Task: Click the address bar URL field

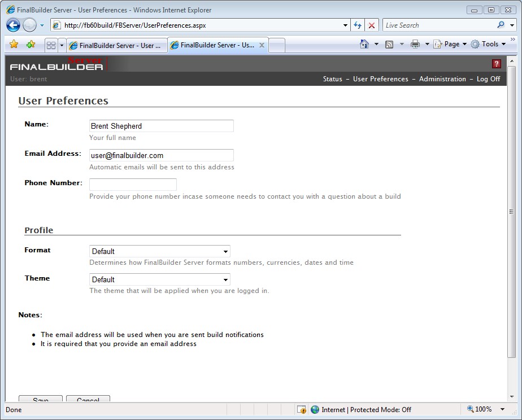Action: (x=201, y=25)
